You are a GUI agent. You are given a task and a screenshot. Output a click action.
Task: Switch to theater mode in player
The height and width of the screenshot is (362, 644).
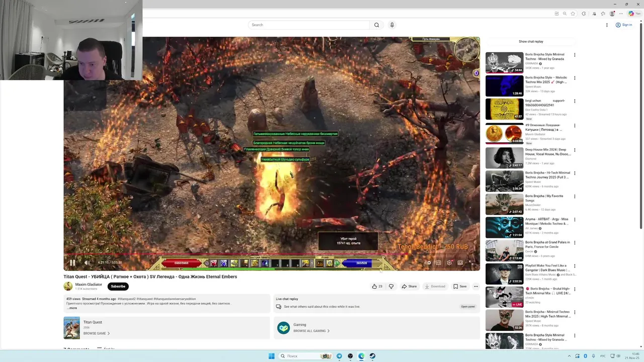(460, 262)
